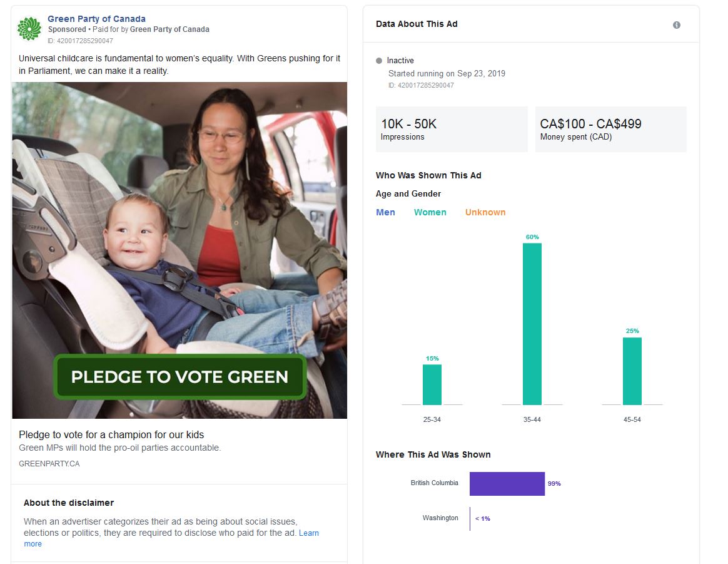
Task: Click the gray Inactive status dot
Action: click(x=379, y=61)
